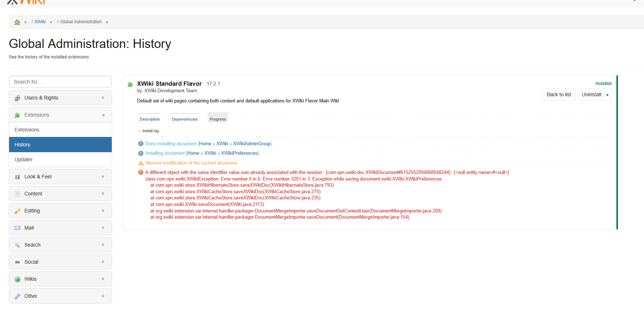The height and width of the screenshot is (312, 644).
Task: Open the Extensions sub-item
Action: pos(60,130)
